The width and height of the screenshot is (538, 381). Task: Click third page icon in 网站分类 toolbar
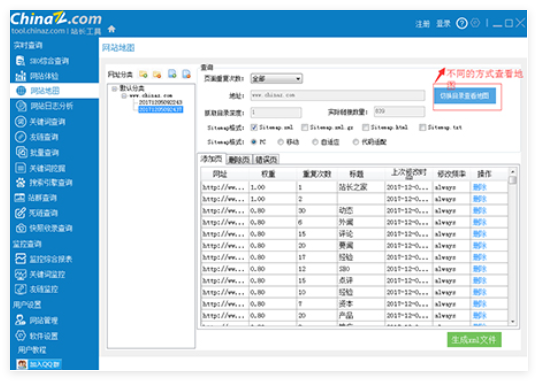point(172,74)
